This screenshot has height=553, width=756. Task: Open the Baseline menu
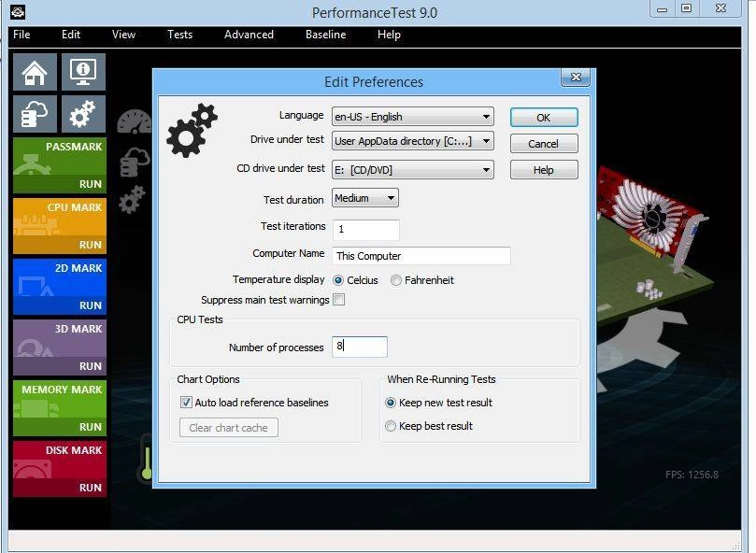[326, 35]
